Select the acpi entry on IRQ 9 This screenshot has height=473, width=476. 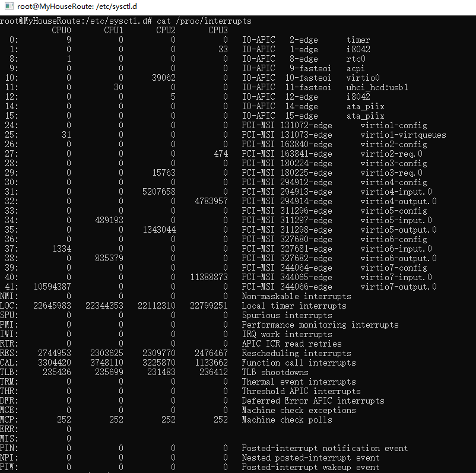(354, 68)
